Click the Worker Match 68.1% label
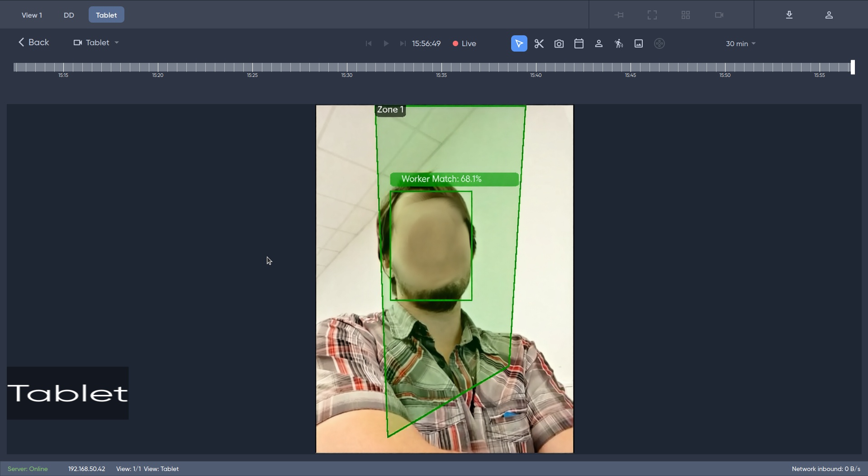This screenshot has width=868, height=476. [454, 179]
